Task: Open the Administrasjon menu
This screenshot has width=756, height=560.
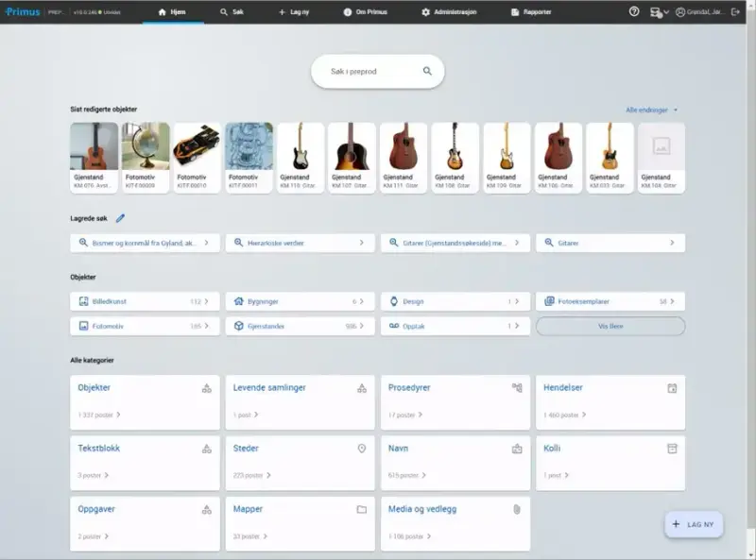Action: tap(451, 12)
